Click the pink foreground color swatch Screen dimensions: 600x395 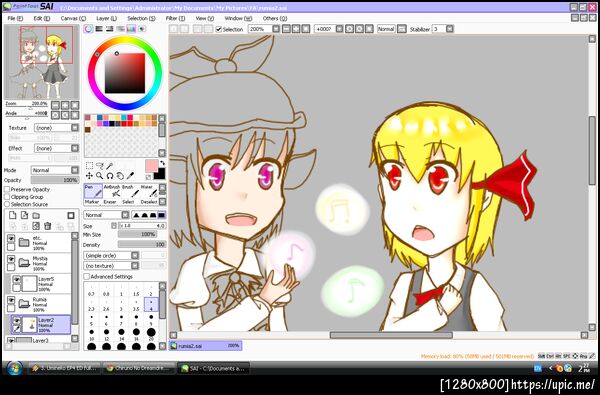(x=152, y=166)
